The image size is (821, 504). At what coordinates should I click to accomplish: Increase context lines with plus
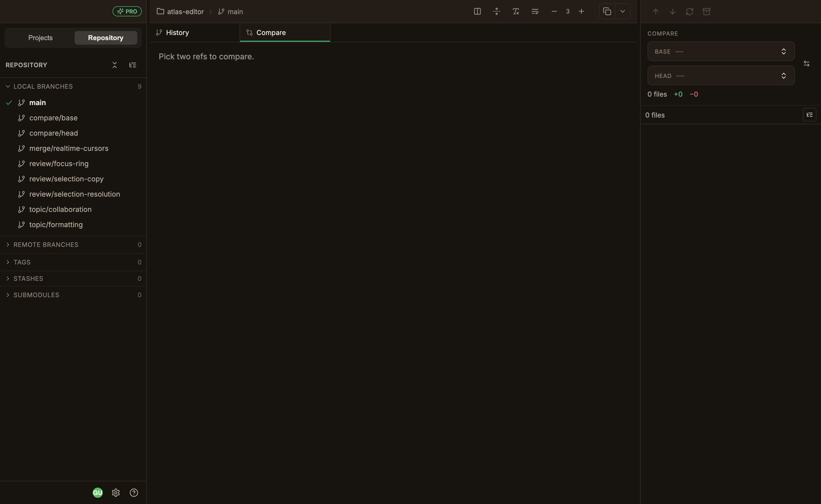581,11
